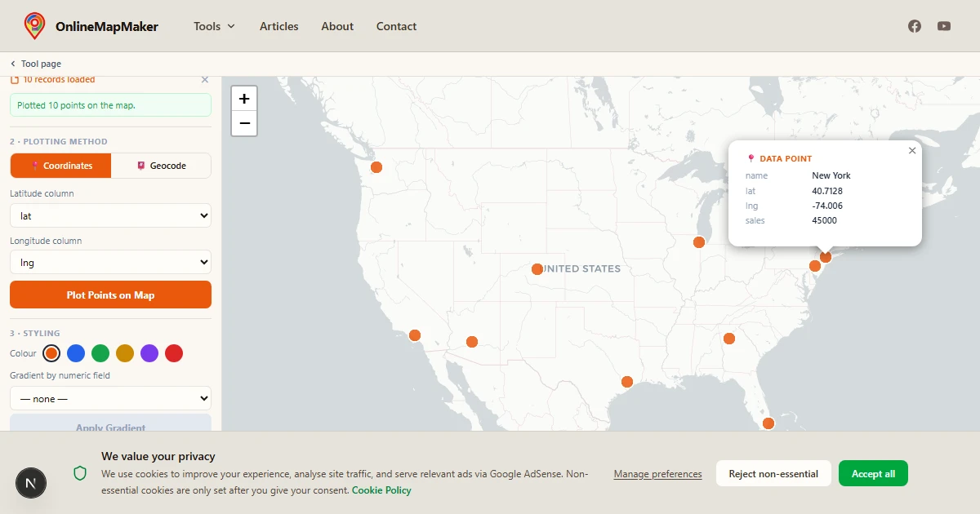The height and width of the screenshot is (514, 980).
Task: Click the round N badge icon
Action: point(31,483)
